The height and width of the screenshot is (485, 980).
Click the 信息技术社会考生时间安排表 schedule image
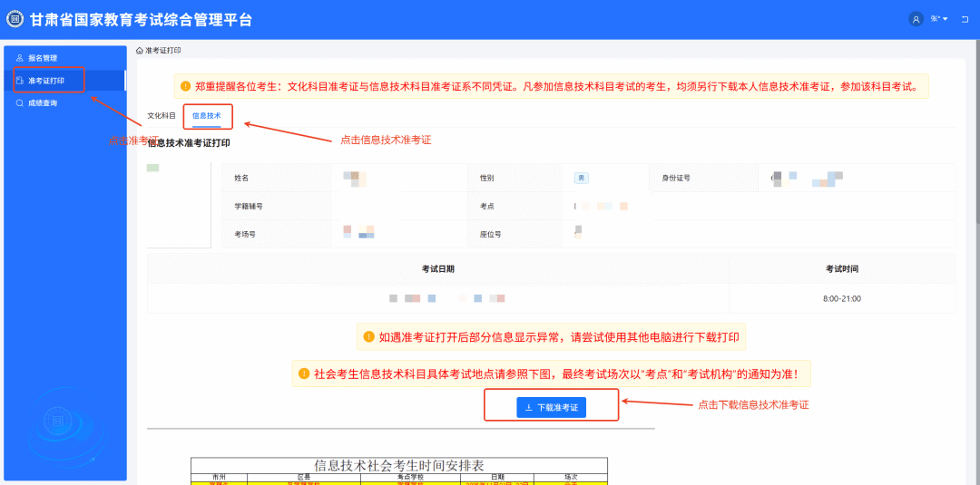(x=398, y=470)
